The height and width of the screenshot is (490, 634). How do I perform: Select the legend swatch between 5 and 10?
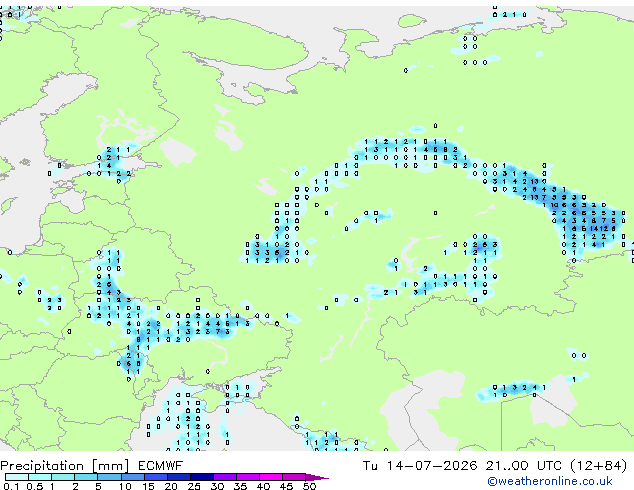pyautogui.click(x=109, y=477)
